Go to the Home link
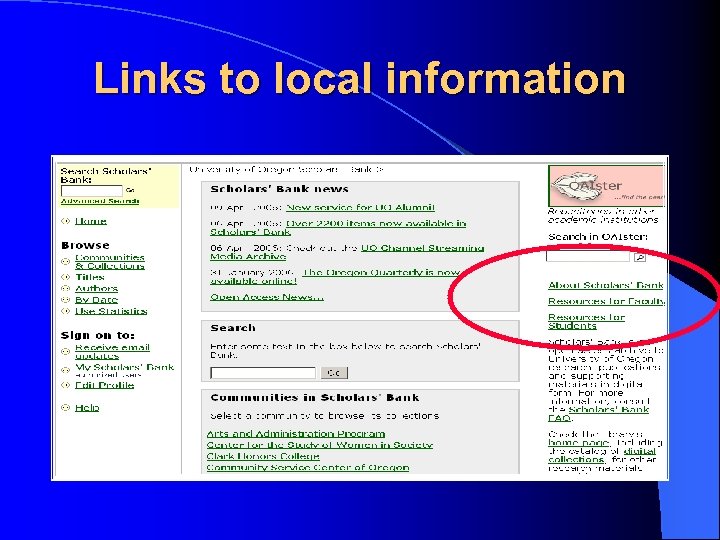The width and height of the screenshot is (720, 540). point(91,221)
